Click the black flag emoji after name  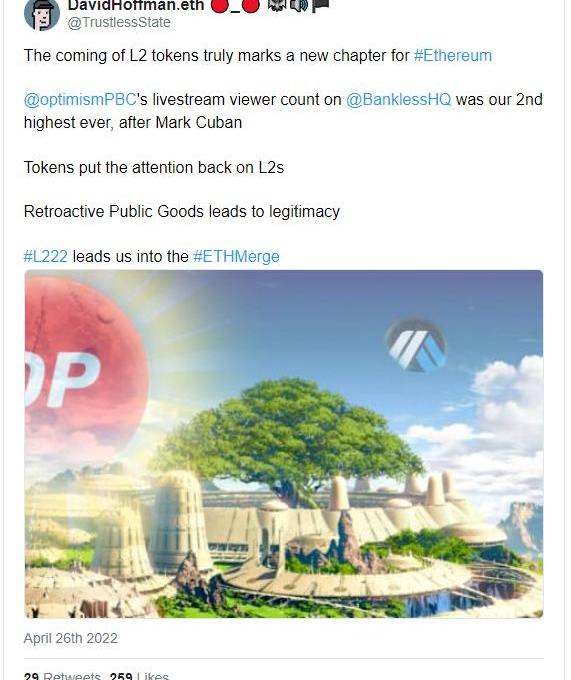320,5
